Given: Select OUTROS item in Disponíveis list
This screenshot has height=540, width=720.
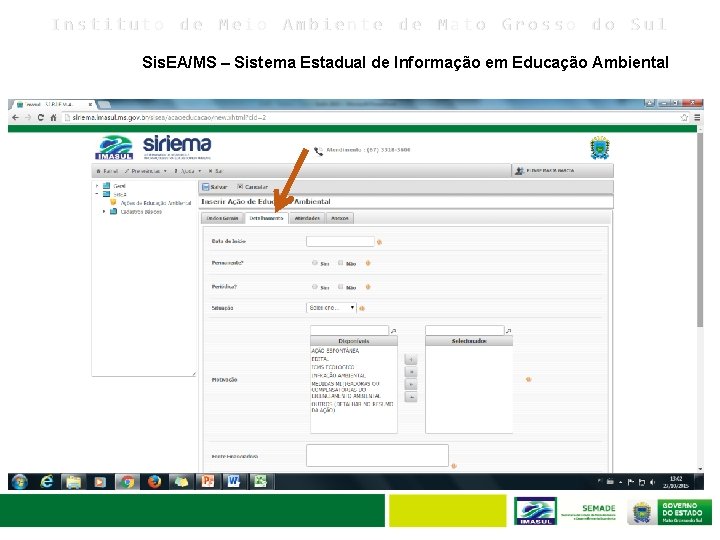Looking at the screenshot, I should 352,407.
